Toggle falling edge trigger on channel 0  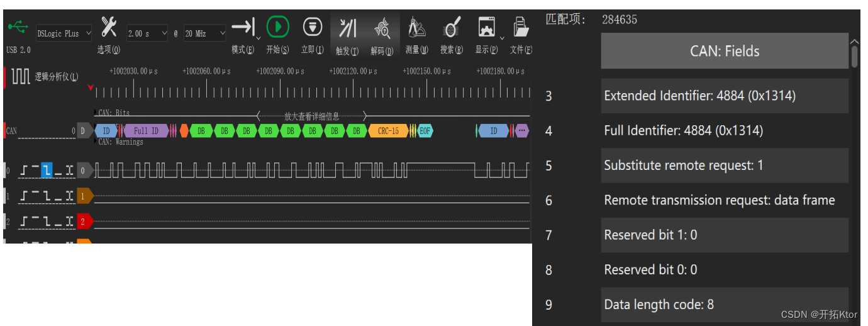click(x=47, y=170)
